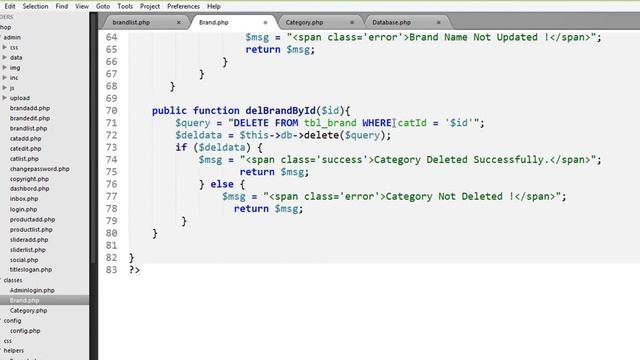Click catId in the DELETE query
This screenshot has height=360, width=640.
click(412, 123)
